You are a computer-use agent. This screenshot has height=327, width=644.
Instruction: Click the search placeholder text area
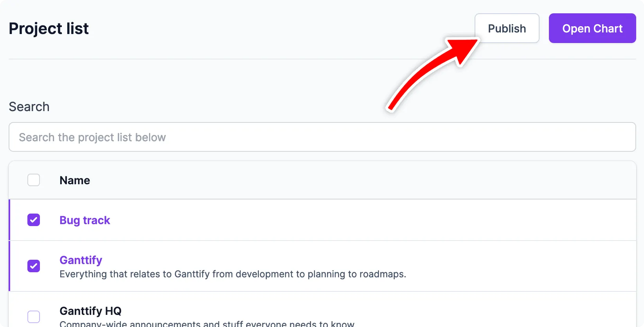pyautogui.click(x=92, y=137)
